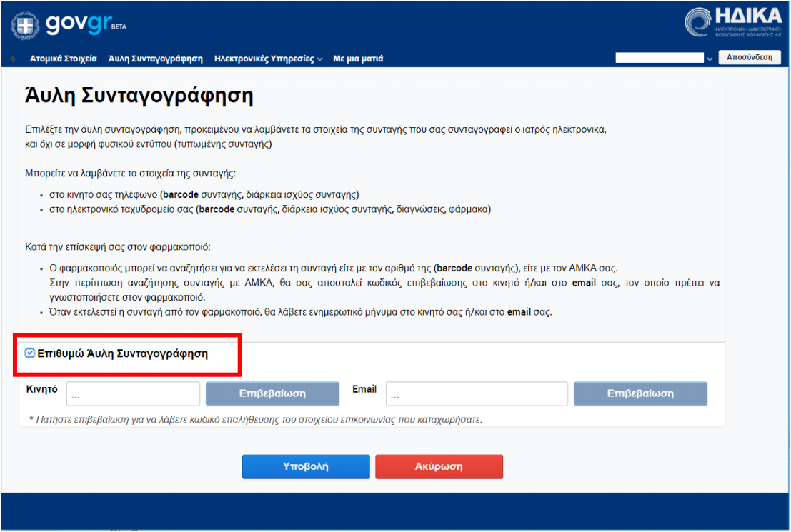Click Επιβεβαίωση next to the Email field
791x532 pixels.
tap(640, 393)
